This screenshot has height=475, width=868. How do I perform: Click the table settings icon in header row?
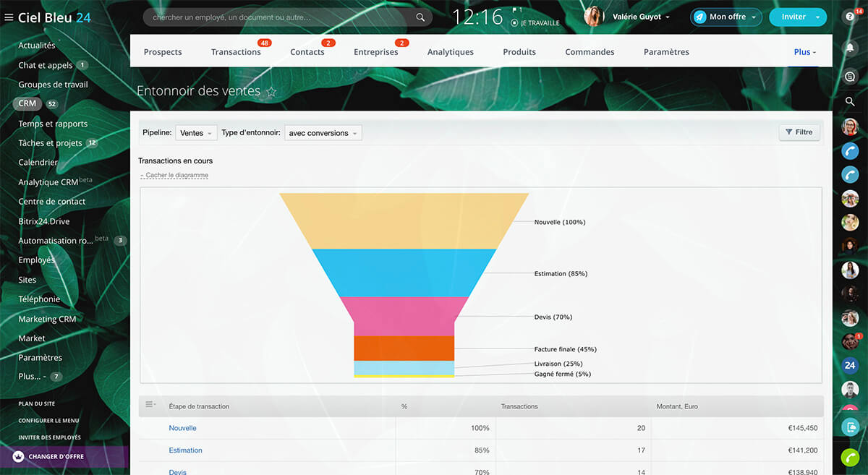click(x=150, y=405)
